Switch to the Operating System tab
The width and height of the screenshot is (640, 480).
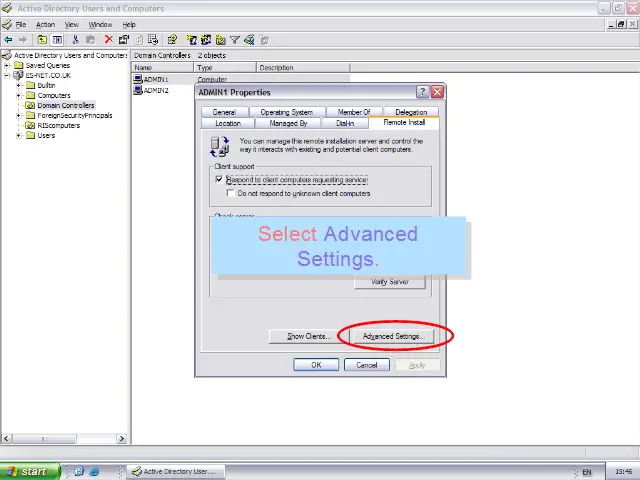[x=287, y=112]
